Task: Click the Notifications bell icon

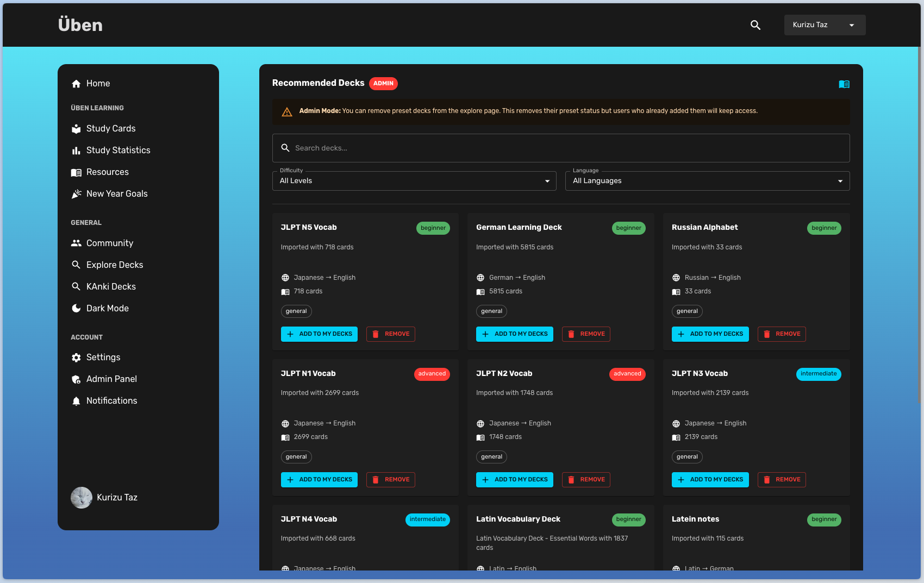Action: [76, 401]
